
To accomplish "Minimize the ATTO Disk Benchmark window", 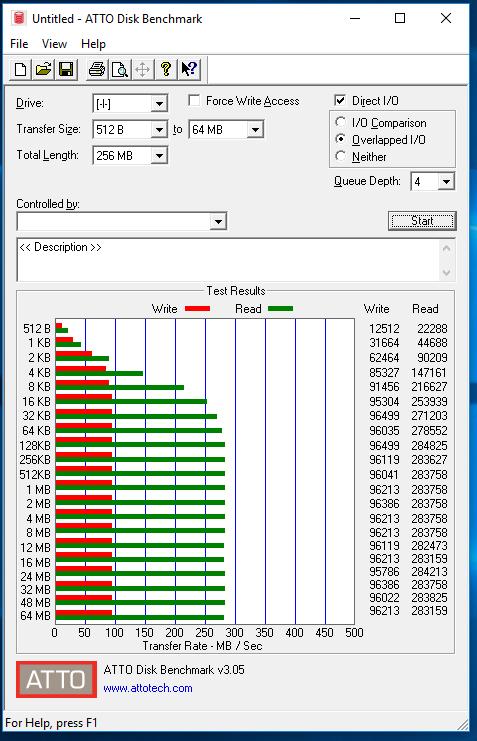I will [x=355, y=18].
